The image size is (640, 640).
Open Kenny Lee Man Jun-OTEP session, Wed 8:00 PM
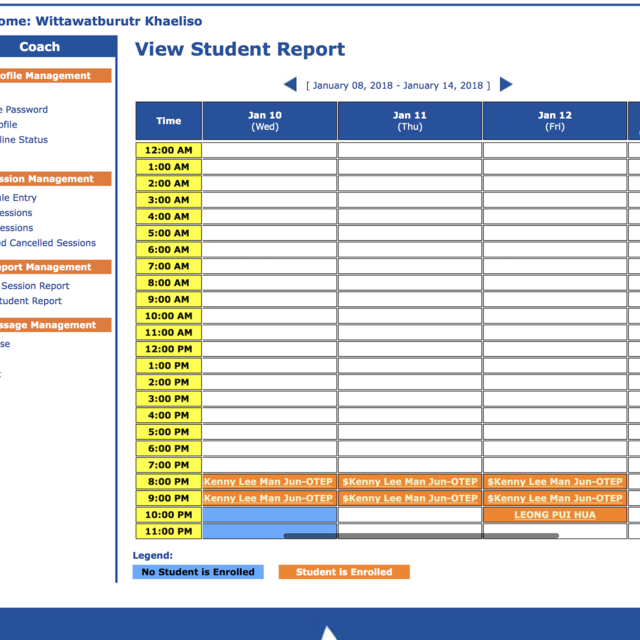pyautogui.click(x=270, y=482)
